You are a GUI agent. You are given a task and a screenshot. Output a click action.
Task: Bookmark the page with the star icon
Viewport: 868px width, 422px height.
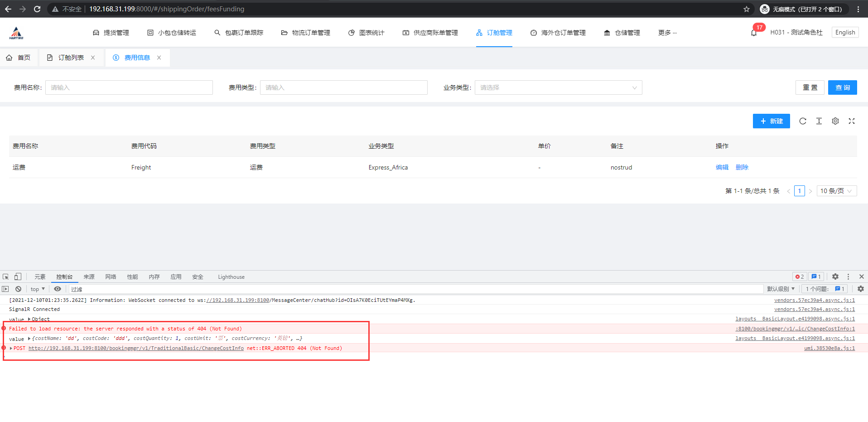pyautogui.click(x=747, y=9)
